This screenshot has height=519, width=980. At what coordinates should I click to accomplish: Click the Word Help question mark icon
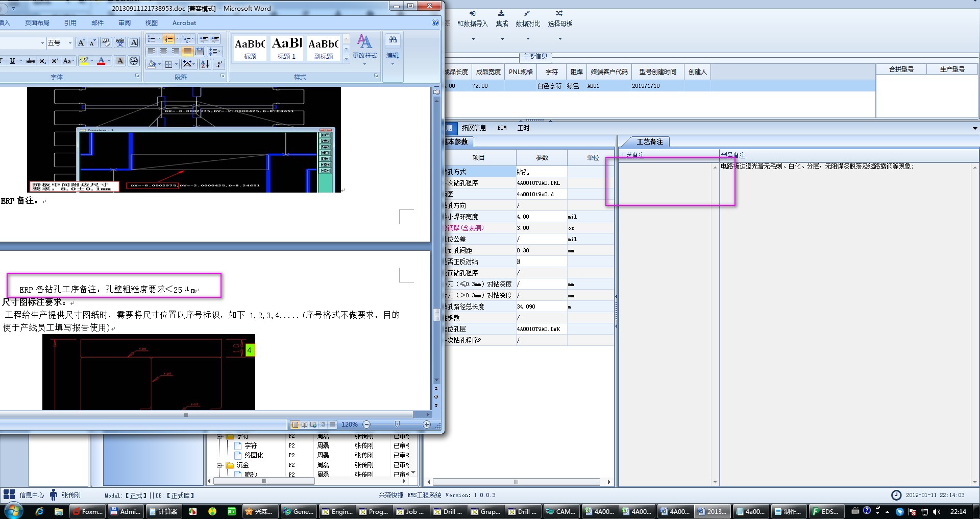point(435,22)
